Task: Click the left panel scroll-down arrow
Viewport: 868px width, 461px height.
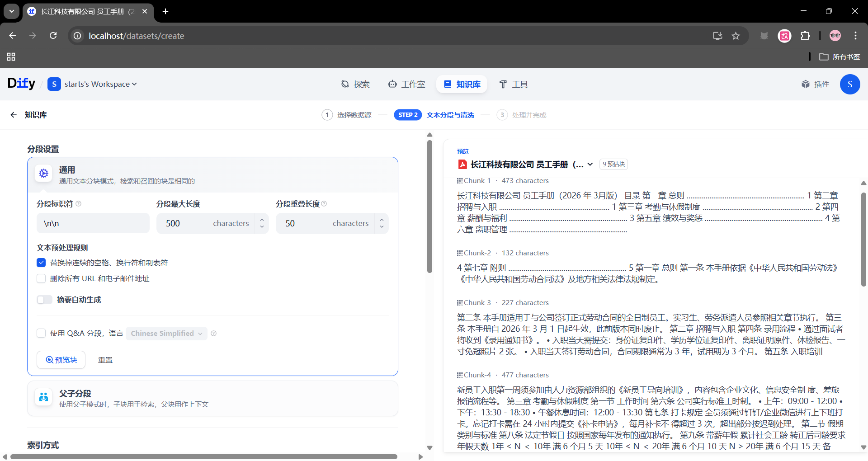Action: click(x=429, y=448)
